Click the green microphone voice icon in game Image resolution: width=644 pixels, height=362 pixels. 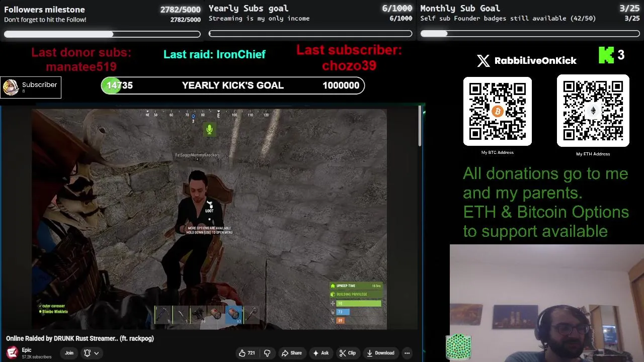click(209, 130)
